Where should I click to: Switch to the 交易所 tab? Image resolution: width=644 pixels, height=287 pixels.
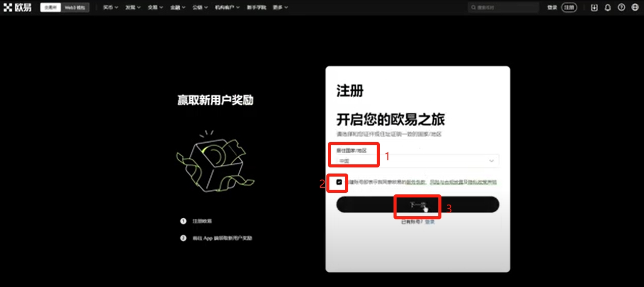[50, 8]
